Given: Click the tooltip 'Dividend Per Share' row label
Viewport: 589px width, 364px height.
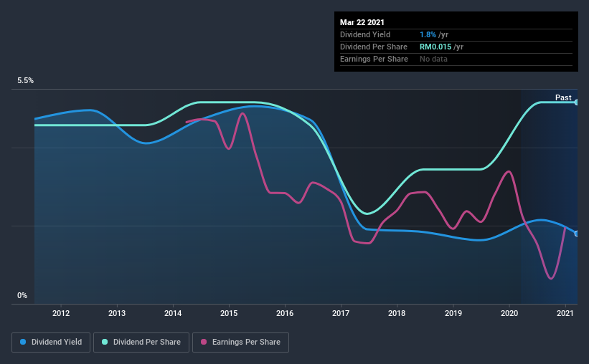Looking at the screenshot, I should click(x=373, y=47).
